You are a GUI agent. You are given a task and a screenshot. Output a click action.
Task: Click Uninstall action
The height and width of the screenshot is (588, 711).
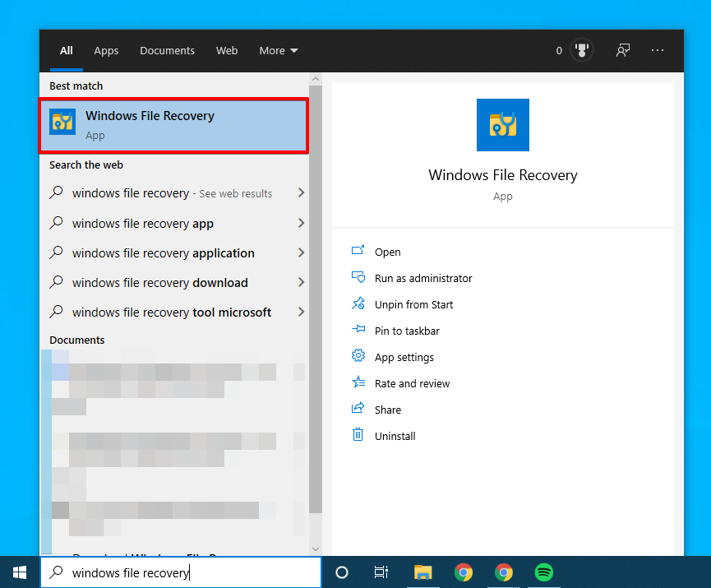click(x=395, y=436)
